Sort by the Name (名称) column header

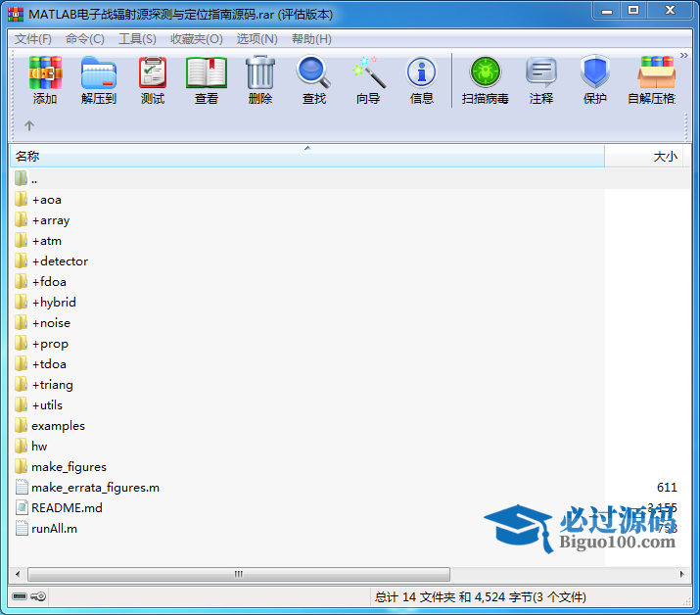307,157
